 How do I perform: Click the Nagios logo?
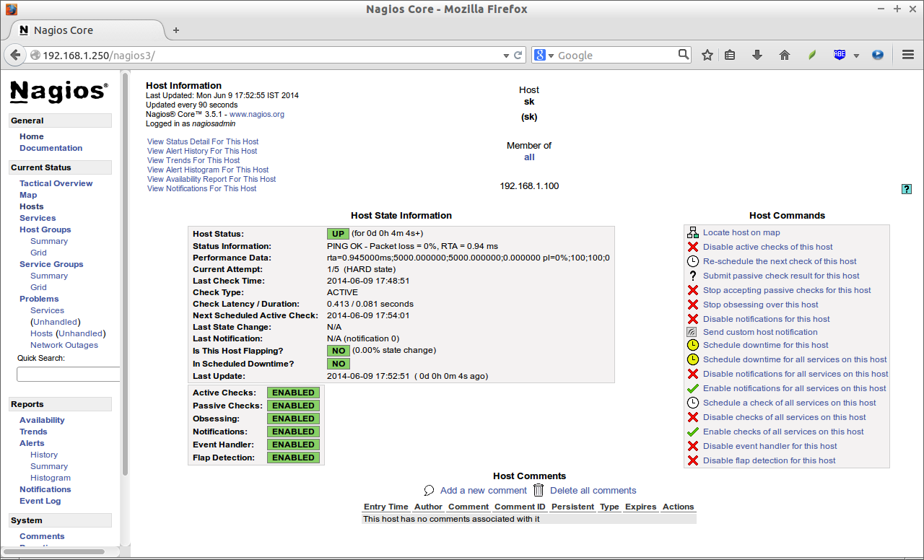[x=59, y=91]
